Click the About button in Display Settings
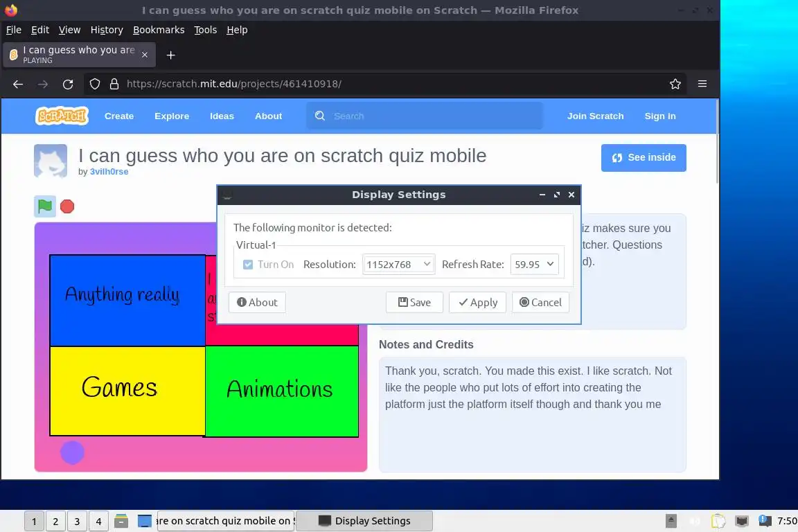This screenshot has height=532, width=798. (257, 303)
